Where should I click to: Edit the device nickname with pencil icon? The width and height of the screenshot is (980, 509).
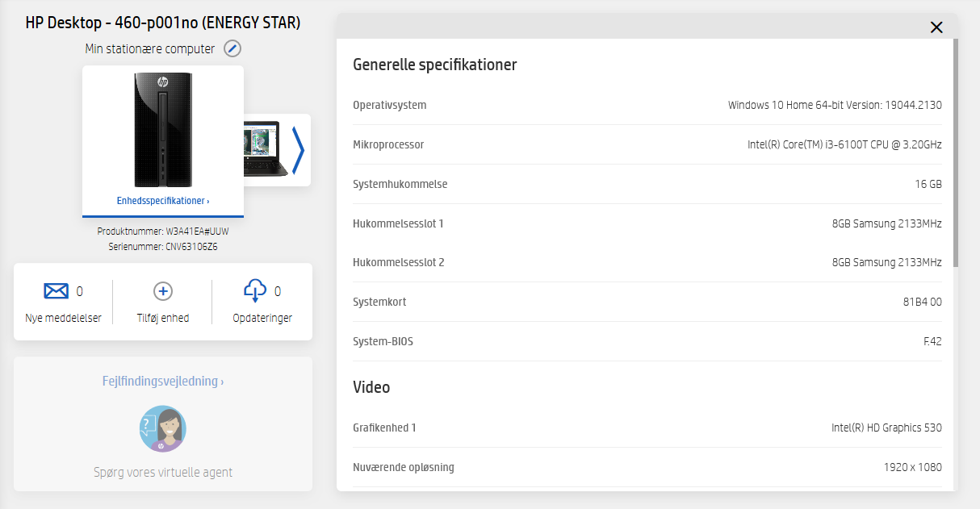pos(232,48)
